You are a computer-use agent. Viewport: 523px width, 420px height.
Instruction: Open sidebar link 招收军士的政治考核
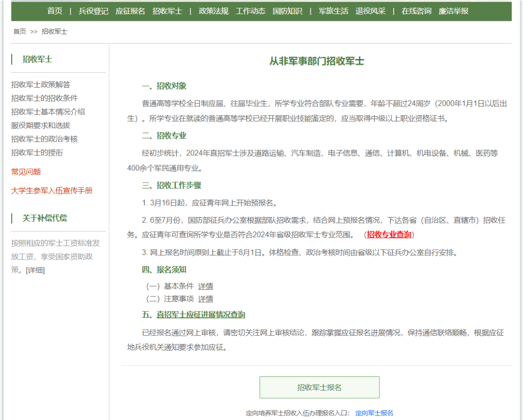click(x=45, y=139)
